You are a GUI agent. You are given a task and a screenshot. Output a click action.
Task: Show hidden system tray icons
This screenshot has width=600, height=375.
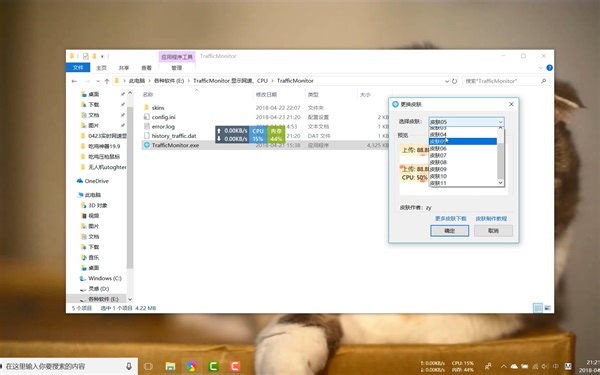(504, 367)
